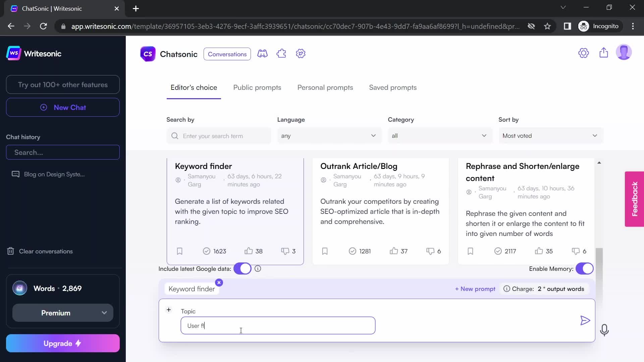Viewport: 644px width, 362px height.
Task: Click the send arrow button
Action: coord(585,320)
